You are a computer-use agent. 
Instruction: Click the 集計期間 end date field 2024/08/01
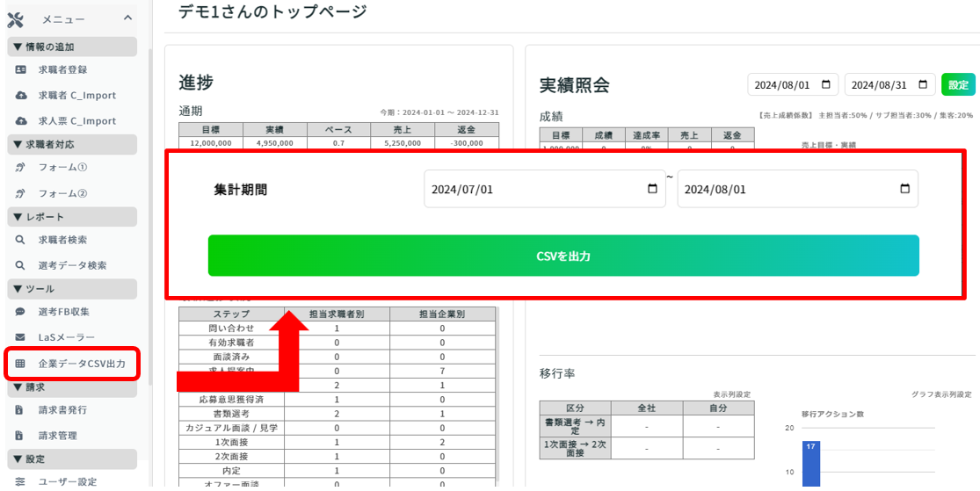(x=797, y=189)
